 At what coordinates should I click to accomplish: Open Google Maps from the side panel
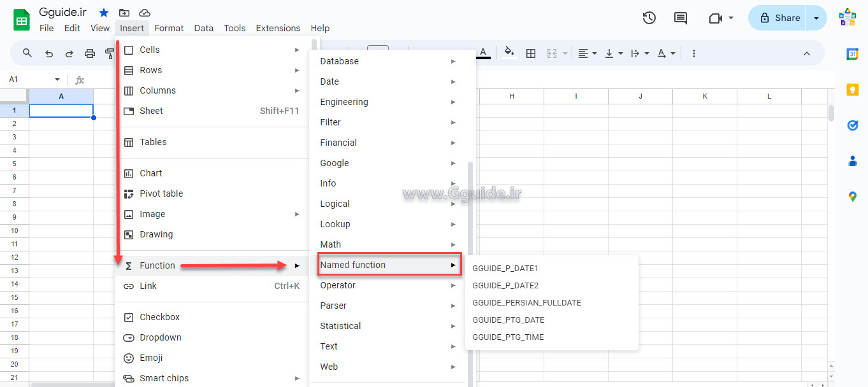coord(853,196)
